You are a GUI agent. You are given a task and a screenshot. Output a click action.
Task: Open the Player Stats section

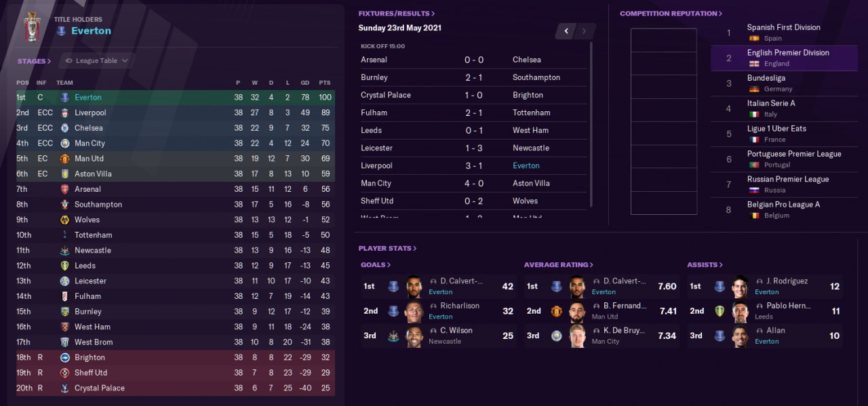pyautogui.click(x=387, y=249)
